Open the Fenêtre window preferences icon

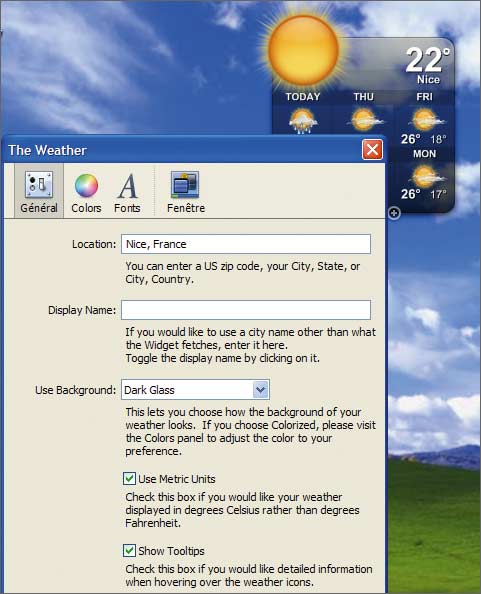click(185, 184)
